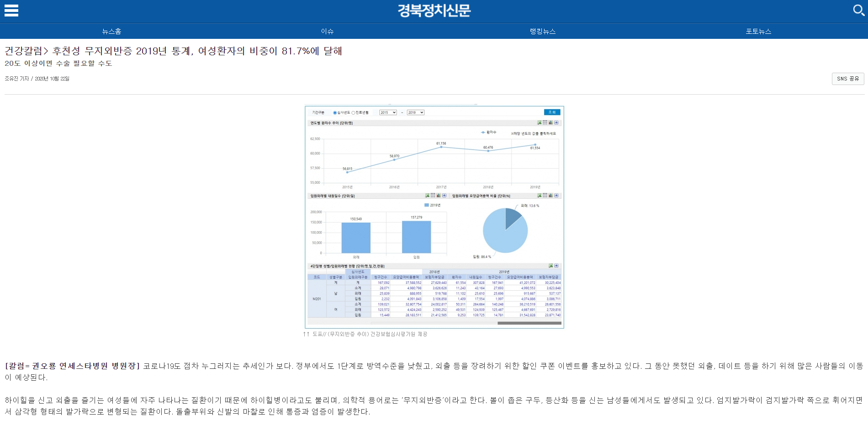
Task: Click the table cell value 41,201,072
Action: (x=527, y=282)
